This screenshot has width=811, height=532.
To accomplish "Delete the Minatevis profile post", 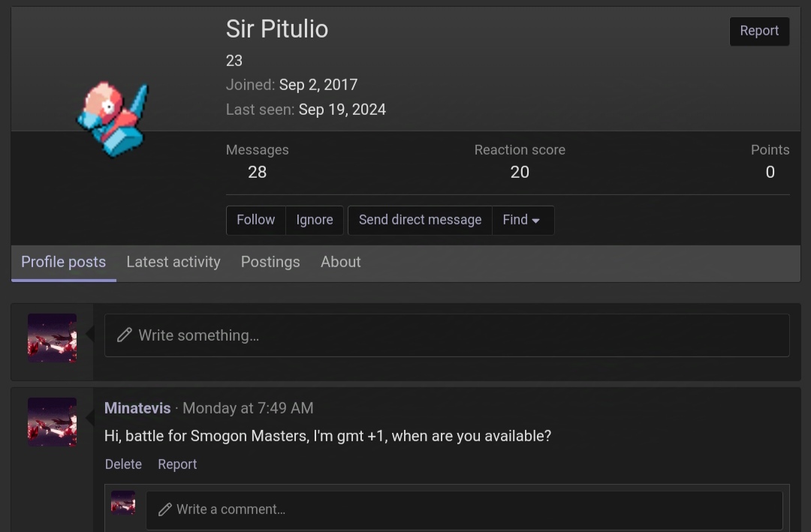I will coord(123,464).
